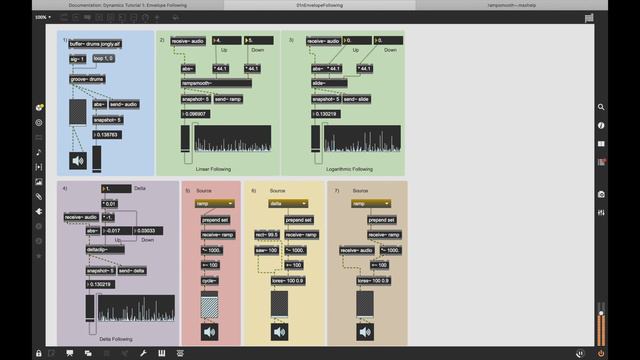
Task: Open the plug-ins arrow icon in sidebar
Action: (x=39, y=211)
